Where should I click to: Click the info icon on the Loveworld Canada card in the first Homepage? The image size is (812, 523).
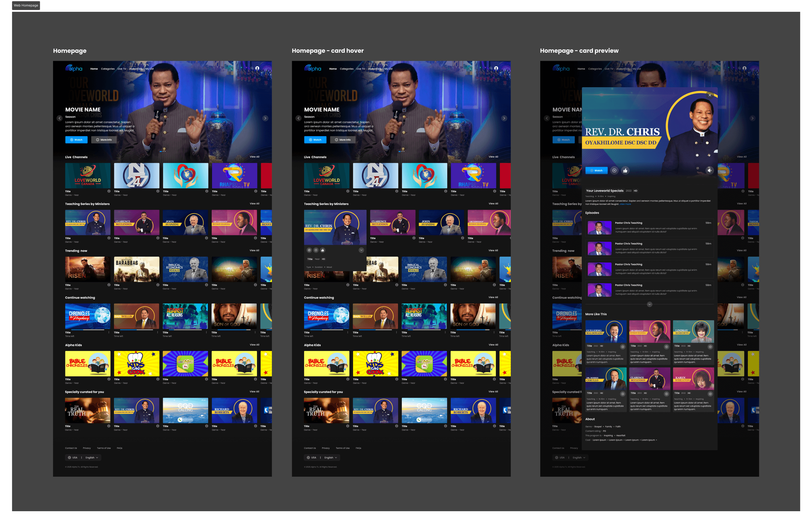[109, 191]
